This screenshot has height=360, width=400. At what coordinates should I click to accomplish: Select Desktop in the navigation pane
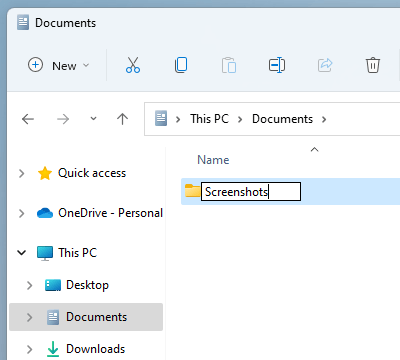click(x=87, y=285)
